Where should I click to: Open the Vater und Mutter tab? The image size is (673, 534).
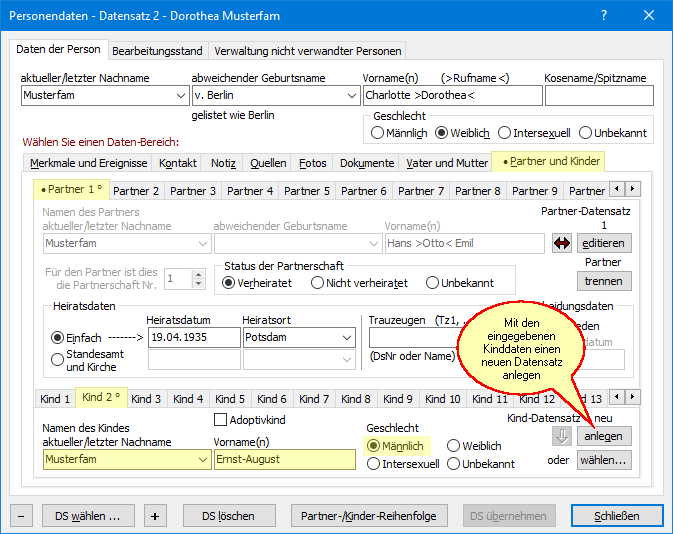[x=446, y=163]
